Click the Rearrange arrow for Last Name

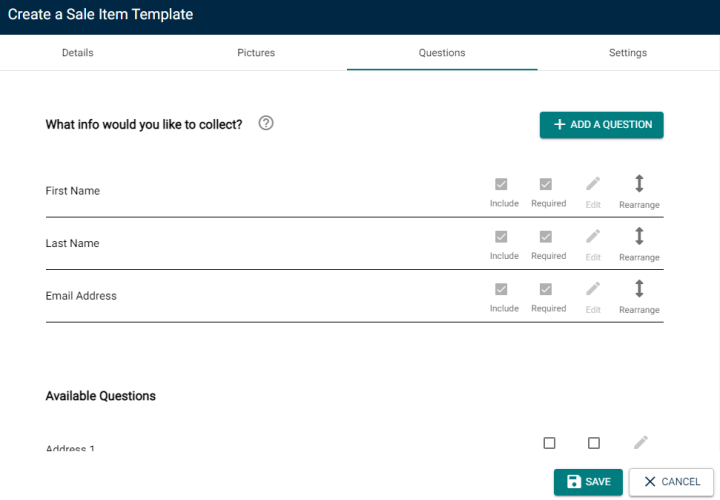pos(639,236)
